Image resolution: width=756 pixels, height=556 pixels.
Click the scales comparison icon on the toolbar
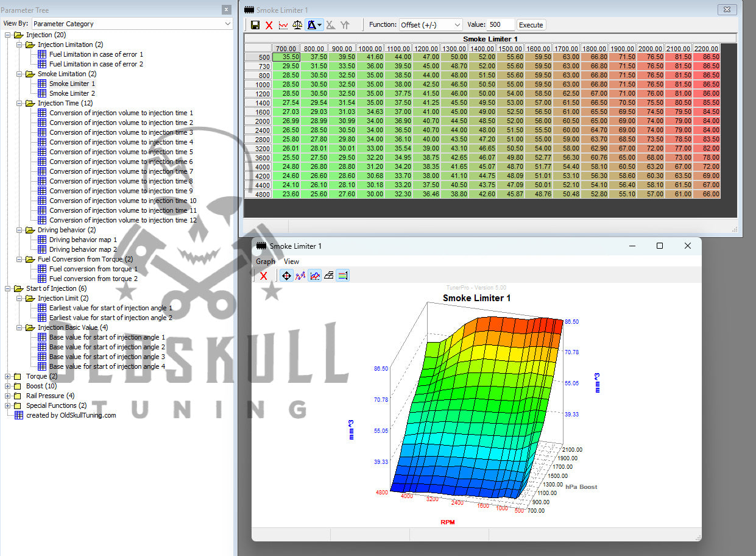(297, 24)
